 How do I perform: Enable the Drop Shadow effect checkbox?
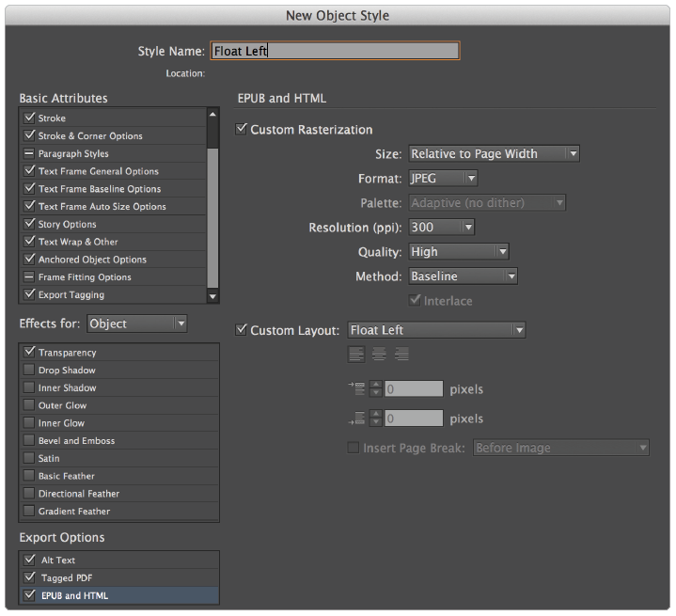[x=28, y=371]
